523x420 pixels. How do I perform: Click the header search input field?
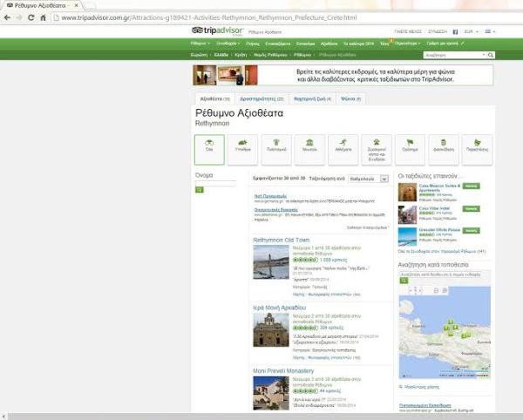pyautogui.click(x=453, y=55)
